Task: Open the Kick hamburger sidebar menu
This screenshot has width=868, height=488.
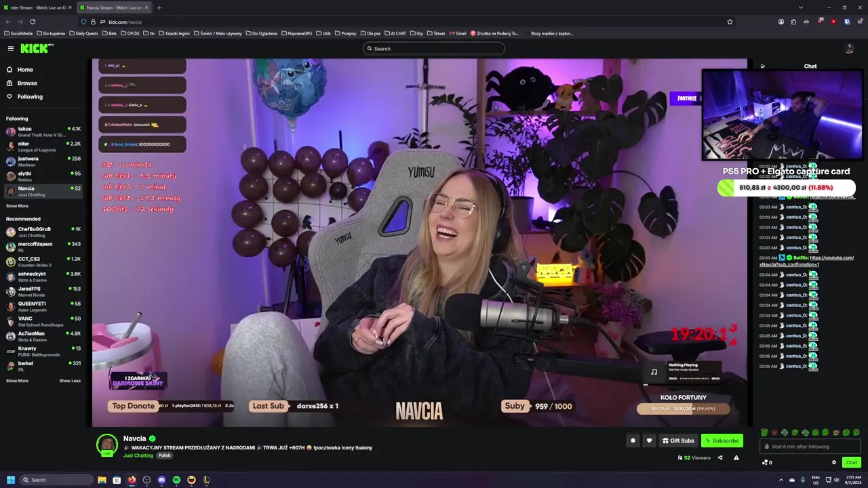Action: point(11,48)
